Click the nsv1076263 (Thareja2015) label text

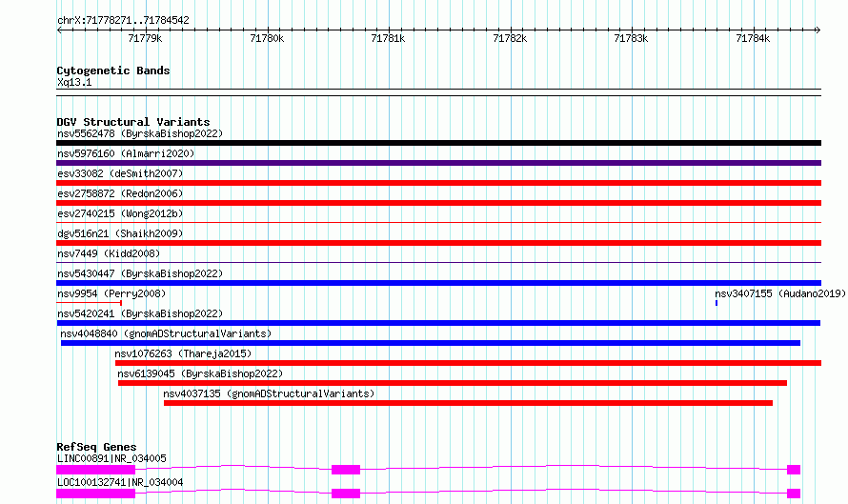[183, 353]
